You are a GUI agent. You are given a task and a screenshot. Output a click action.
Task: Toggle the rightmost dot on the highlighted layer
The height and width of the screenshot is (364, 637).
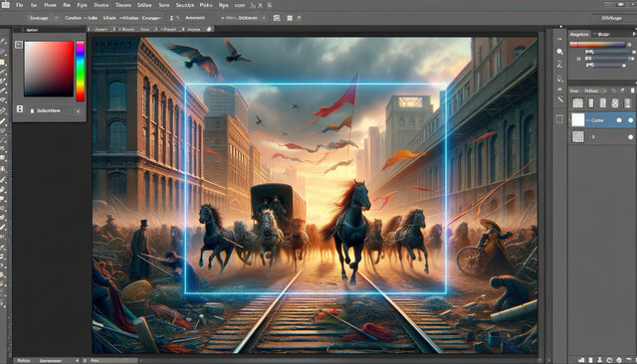click(630, 120)
